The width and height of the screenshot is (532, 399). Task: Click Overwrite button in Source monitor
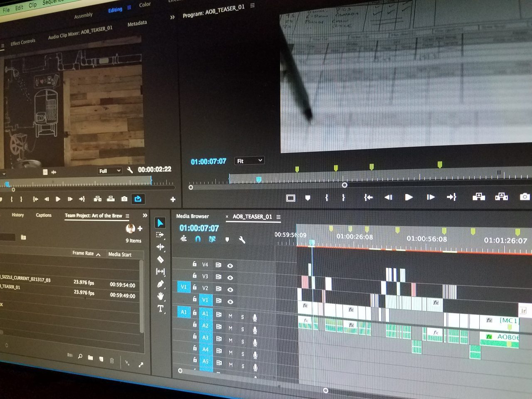pos(111,199)
